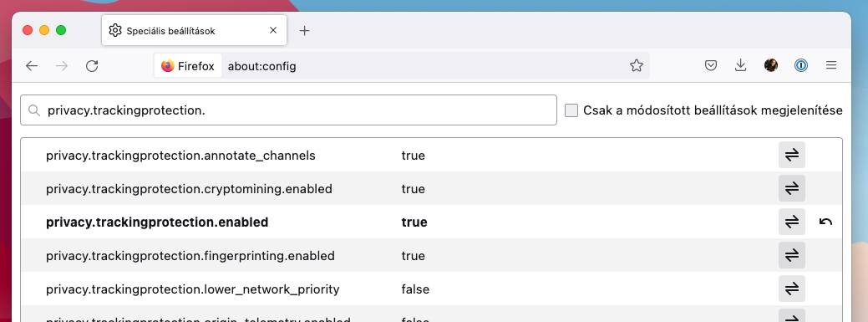Toggle privacy.trackingprotection.enabled value
Image resolution: width=868 pixels, height=322 pixels.
click(792, 222)
